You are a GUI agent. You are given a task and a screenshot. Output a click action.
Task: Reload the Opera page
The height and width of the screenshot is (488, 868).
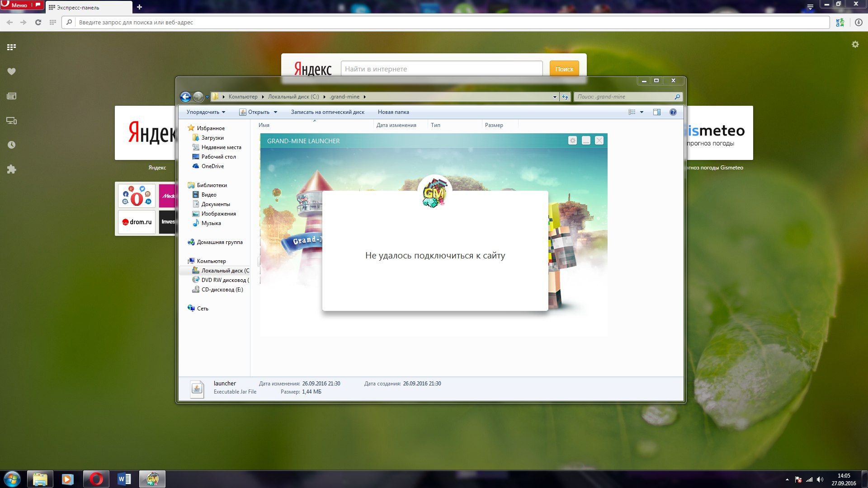coord(38,22)
